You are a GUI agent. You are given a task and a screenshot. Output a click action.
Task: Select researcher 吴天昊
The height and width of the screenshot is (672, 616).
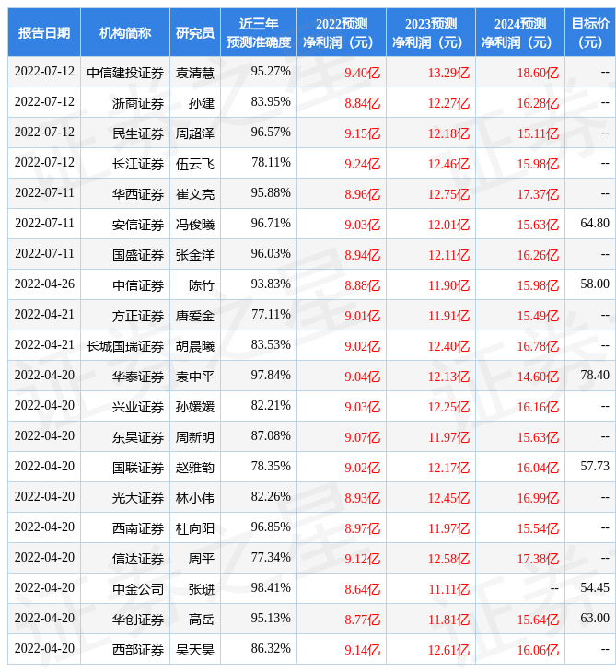coord(195,651)
